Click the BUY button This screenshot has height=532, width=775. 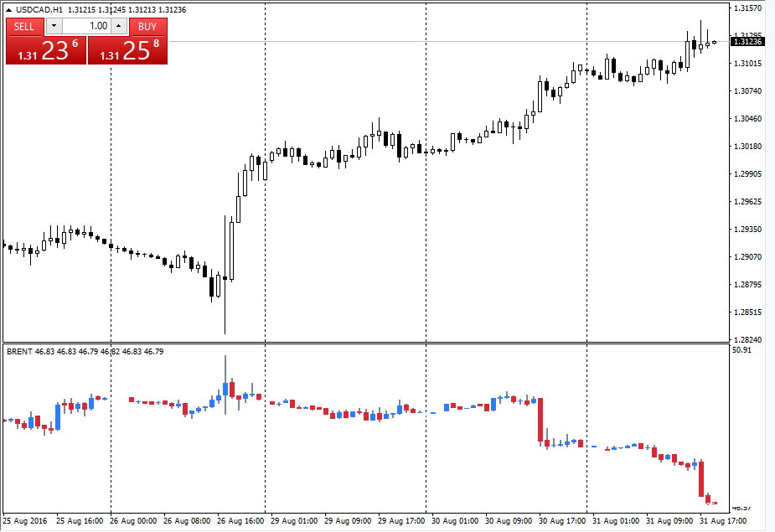147,27
